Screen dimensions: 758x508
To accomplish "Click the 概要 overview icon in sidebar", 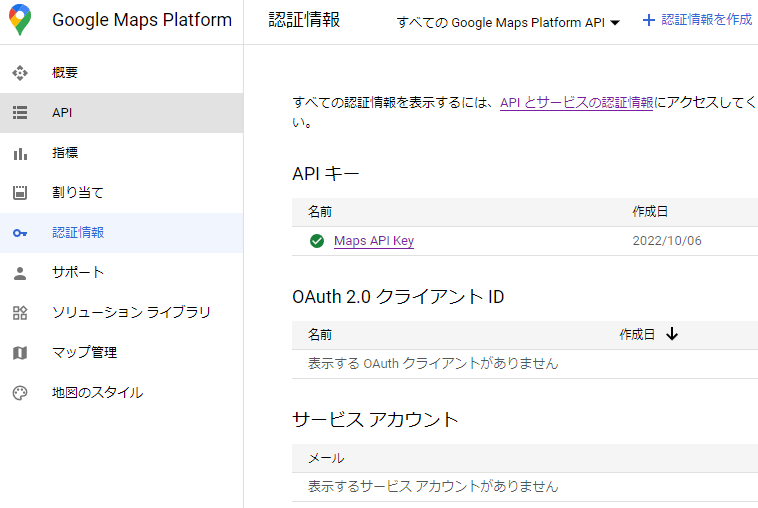I will (20, 73).
